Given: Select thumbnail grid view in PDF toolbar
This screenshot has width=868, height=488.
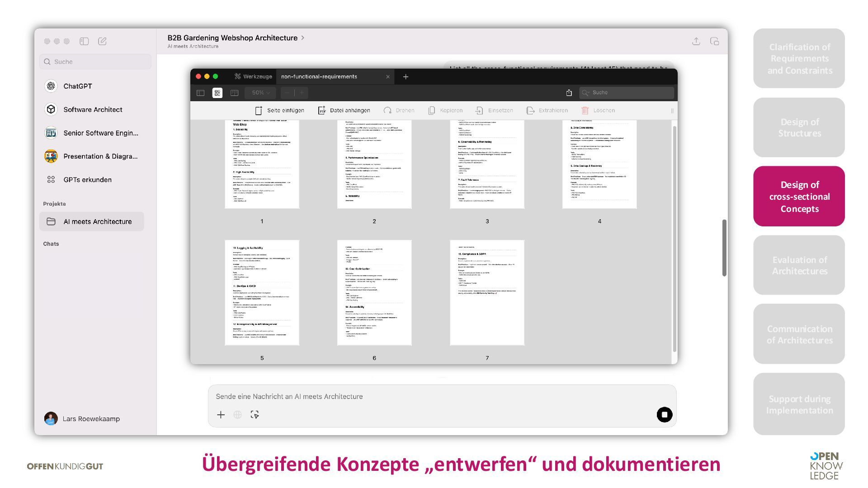Looking at the screenshot, I should pyautogui.click(x=217, y=93).
